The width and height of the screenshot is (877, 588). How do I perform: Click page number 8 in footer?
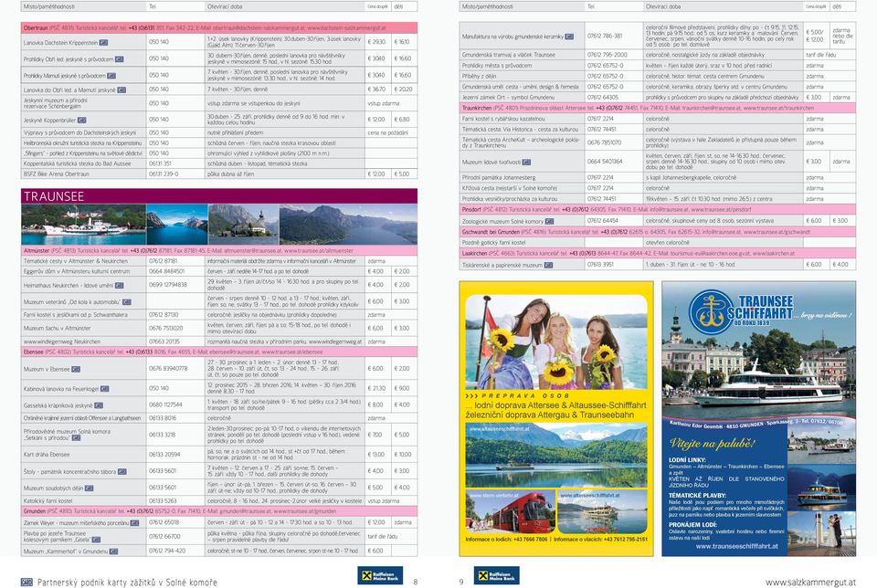416,582
